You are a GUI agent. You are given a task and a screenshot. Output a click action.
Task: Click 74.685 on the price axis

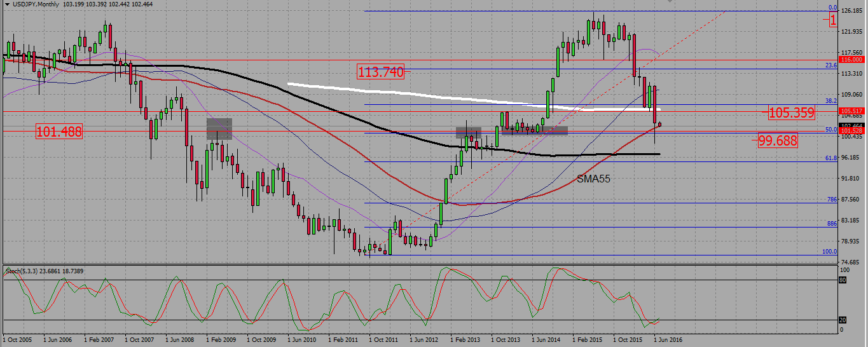(851, 262)
